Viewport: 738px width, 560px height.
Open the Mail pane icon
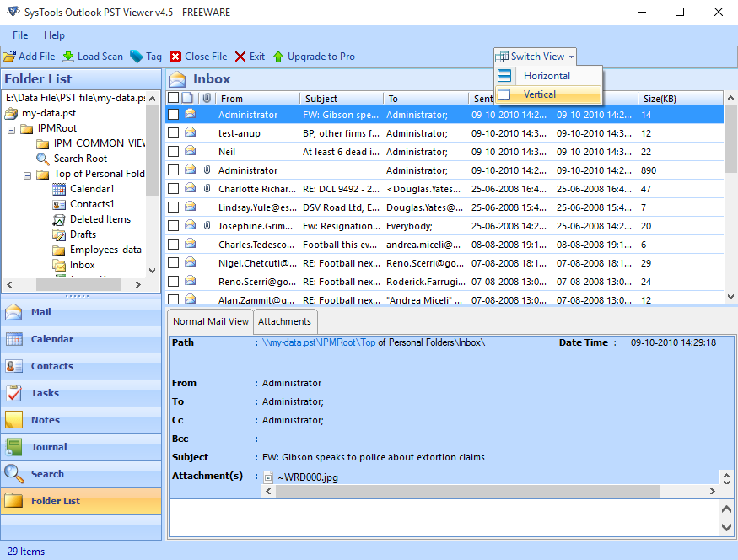pyautogui.click(x=13, y=312)
